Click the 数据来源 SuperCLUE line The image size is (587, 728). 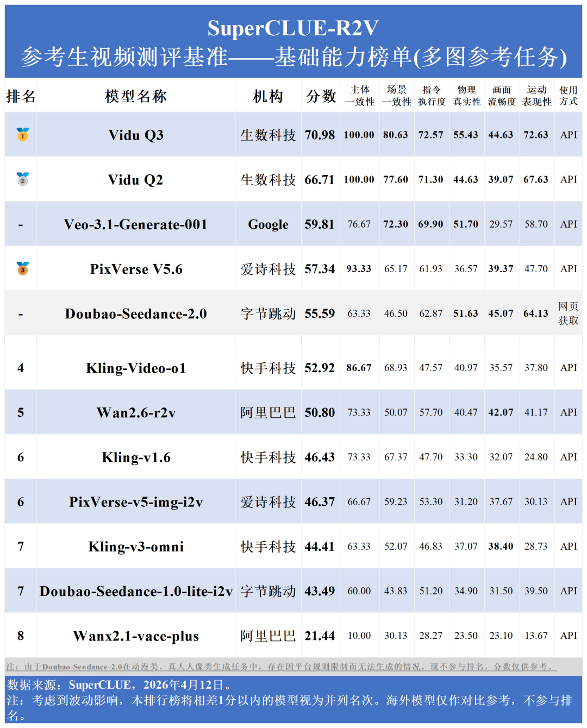point(120,685)
